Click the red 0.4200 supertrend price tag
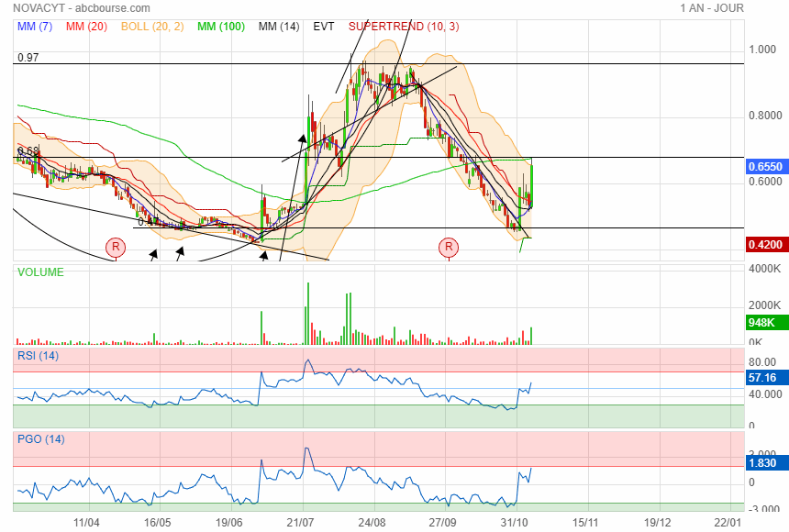Viewport: 789px width, 532px height. [765, 245]
